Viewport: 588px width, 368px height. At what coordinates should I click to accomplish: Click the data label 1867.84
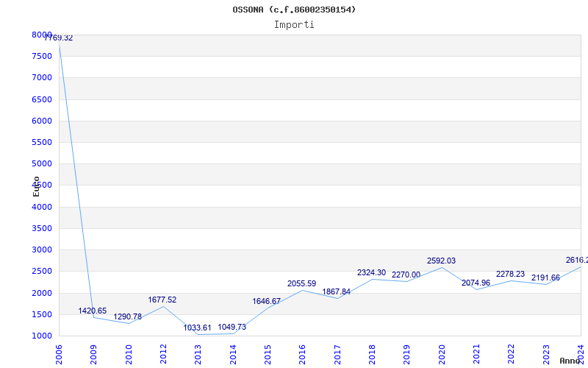tap(337, 291)
